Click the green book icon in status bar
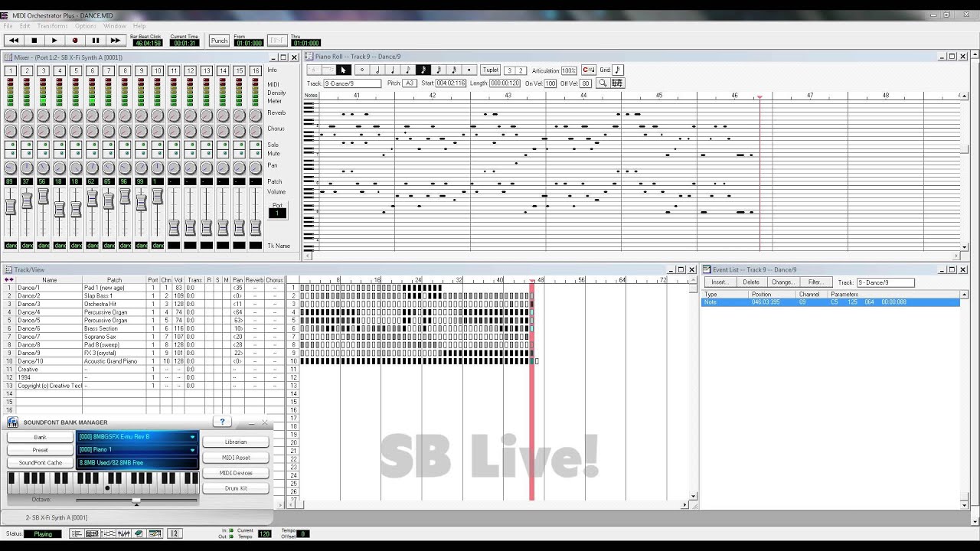The image size is (980, 551). [x=139, y=533]
